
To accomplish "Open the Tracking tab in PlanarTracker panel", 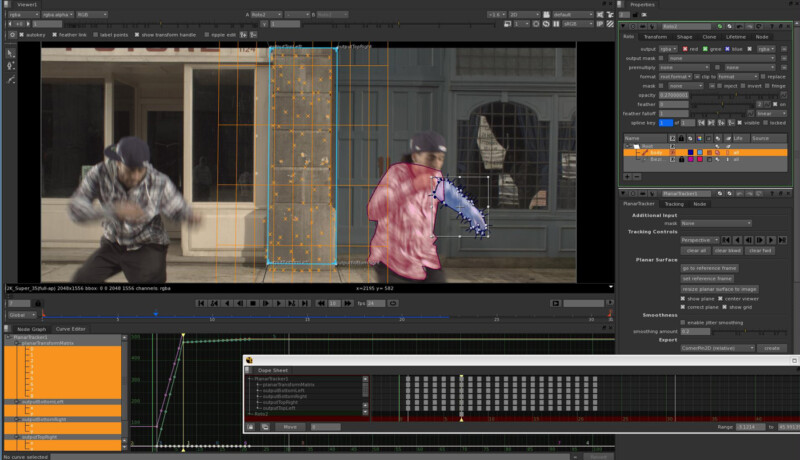I will (674, 203).
